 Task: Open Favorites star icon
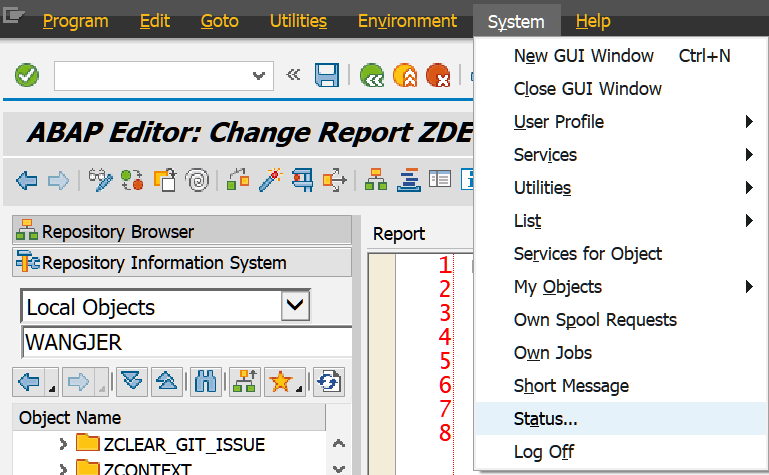[x=281, y=381]
